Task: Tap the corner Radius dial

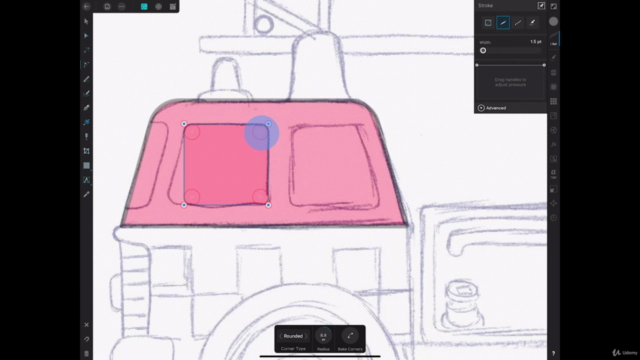Action: pyautogui.click(x=323, y=336)
